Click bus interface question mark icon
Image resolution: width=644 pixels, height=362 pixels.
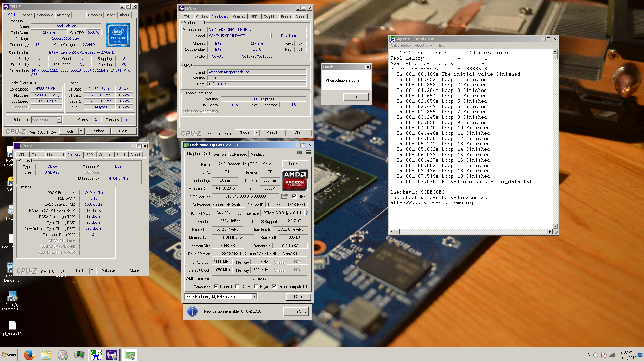(306, 213)
